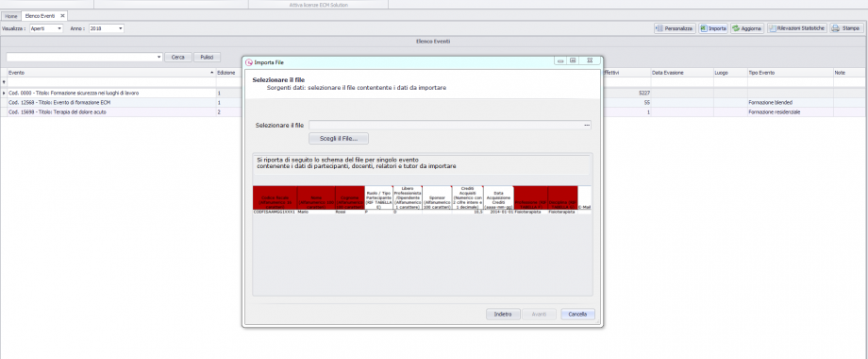868x359 pixels.
Task: Select the Elenco Eventi tab
Action: (40, 16)
